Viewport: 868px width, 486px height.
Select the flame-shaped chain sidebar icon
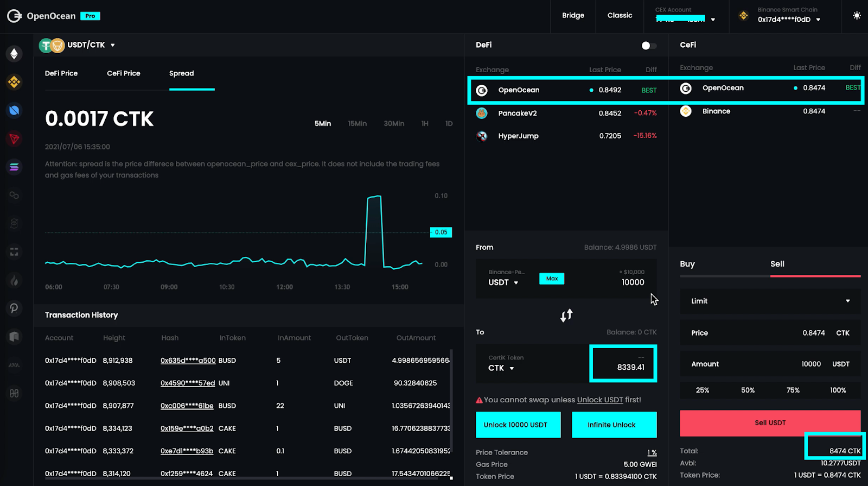pyautogui.click(x=14, y=280)
